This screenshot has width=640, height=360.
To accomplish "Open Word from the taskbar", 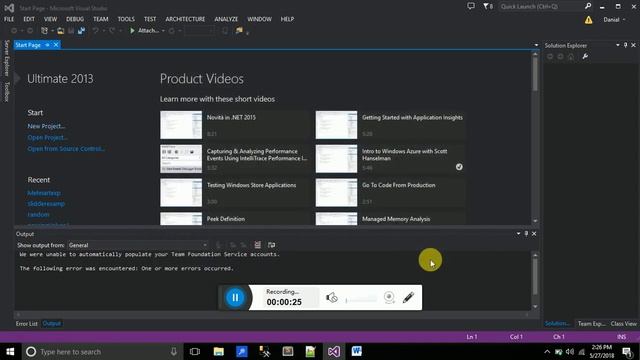I will click(x=356, y=351).
